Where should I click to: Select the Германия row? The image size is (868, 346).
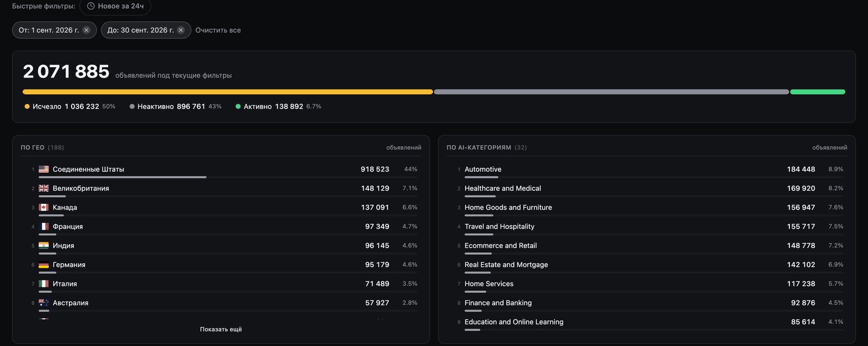(221, 266)
